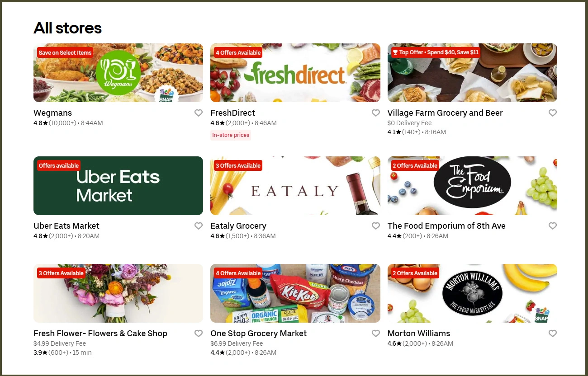The height and width of the screenshot is (376, 588).
Task: Click the SNAP icon on Morton Williams banner
Action: click(x=541, y=315)
